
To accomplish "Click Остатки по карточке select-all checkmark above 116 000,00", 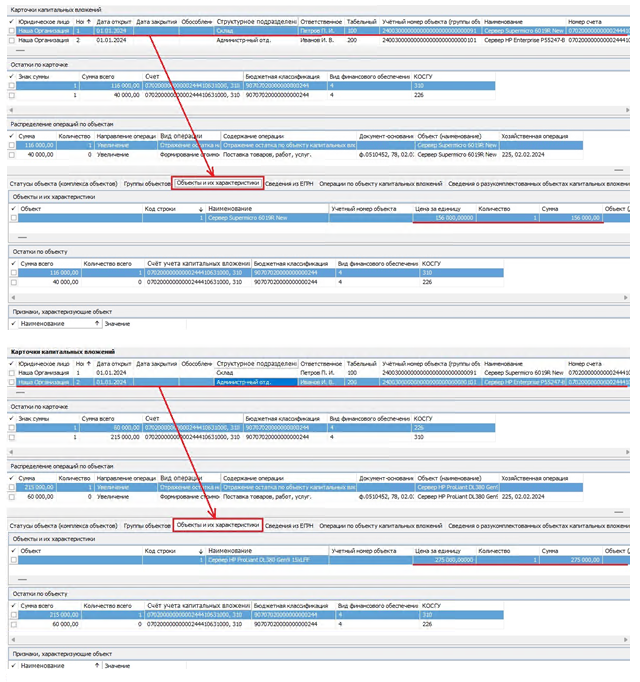I will click(x=12, y=76).
